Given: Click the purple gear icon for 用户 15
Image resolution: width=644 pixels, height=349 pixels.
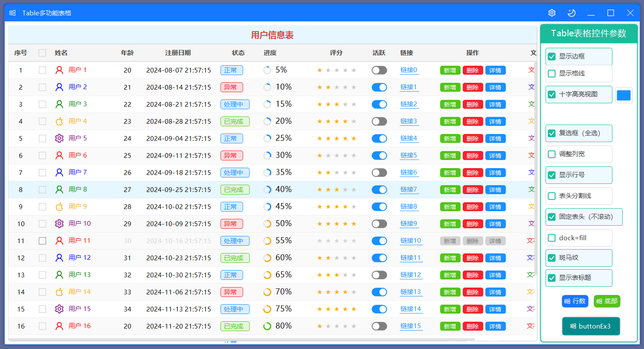Looking at the screenshot, I should tap(59, 309).
